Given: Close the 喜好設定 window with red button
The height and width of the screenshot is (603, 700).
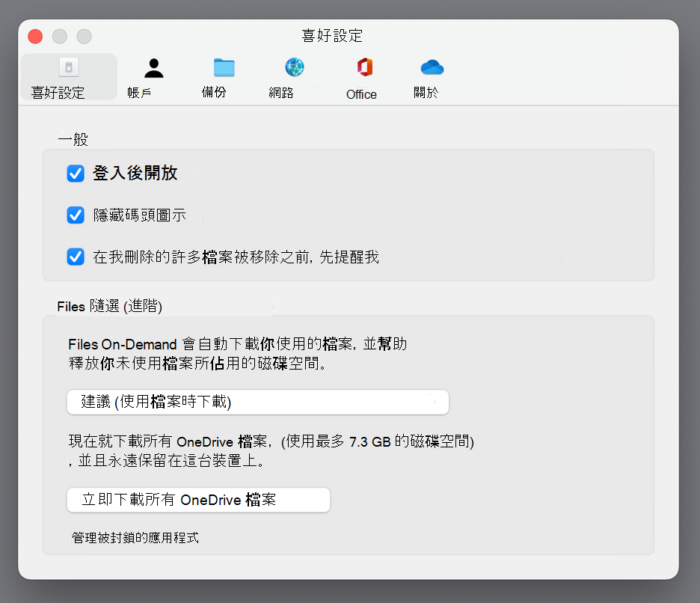Looking at the screenshot, I should tap(35, 36).
